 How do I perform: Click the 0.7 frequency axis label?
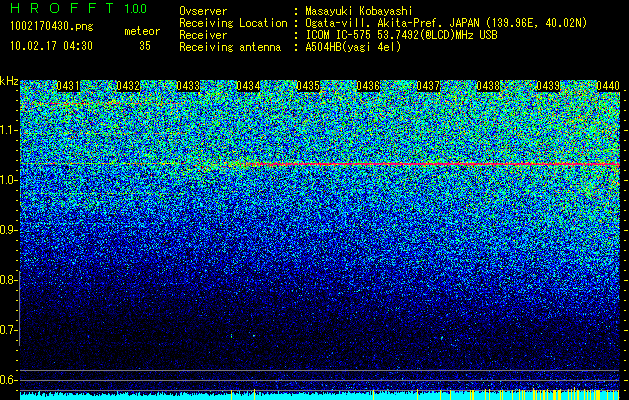pyautogui.click(x=8, y=330)
